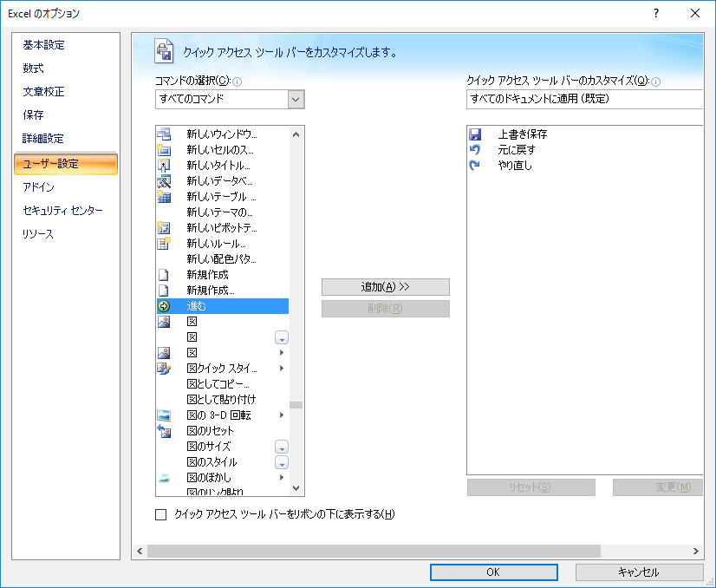Viewport: 716px width, 588px height.
Task: Select 図としてコピー... in the command list
Action: point(222,384)
